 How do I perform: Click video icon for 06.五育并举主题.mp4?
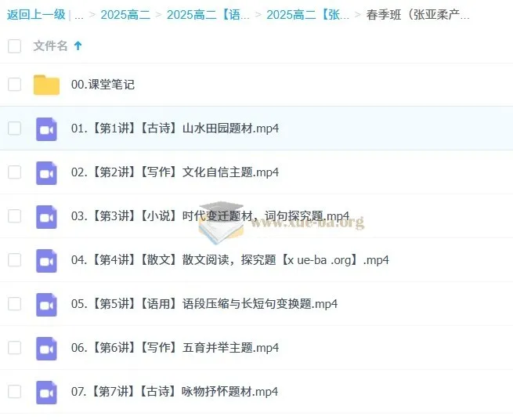coord(46,349)
